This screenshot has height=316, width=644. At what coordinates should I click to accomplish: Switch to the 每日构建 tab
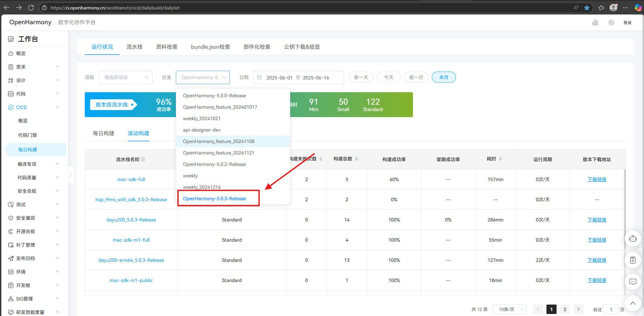coord(104,133)
